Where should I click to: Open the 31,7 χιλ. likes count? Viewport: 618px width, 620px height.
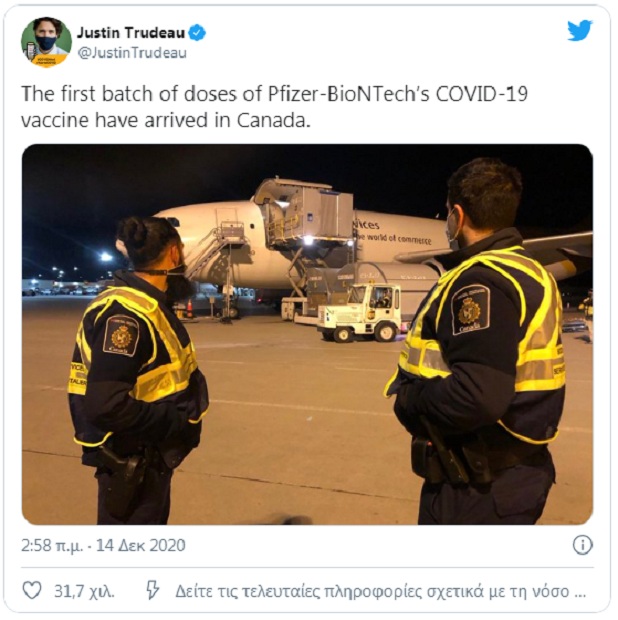pyautogui.click(x=84, y=591)
